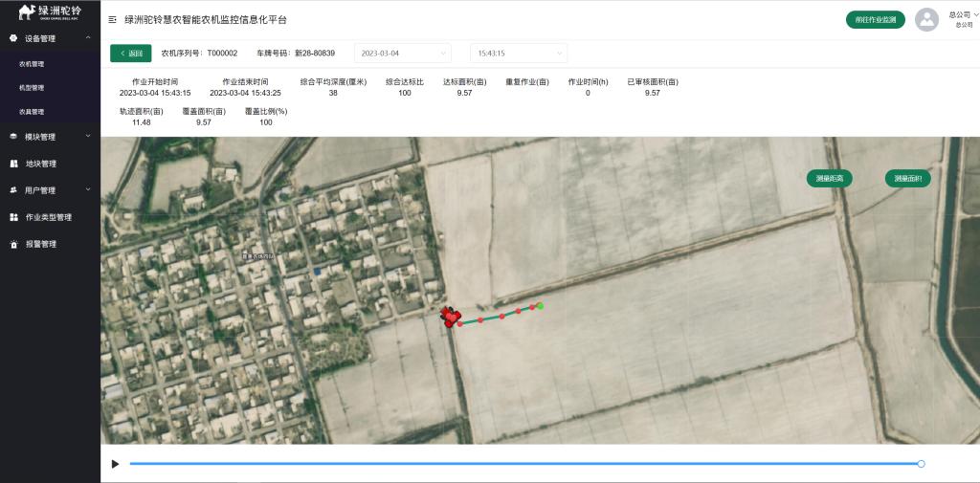Select 机型管理 submenu item
This screenshot has width=980, height=483.
click(x=32, y=88)
